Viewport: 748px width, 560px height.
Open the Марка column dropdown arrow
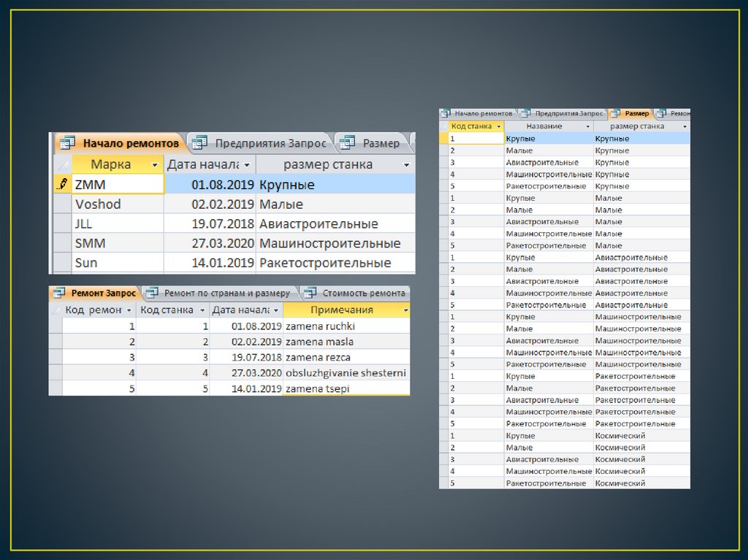click(153, 165)
